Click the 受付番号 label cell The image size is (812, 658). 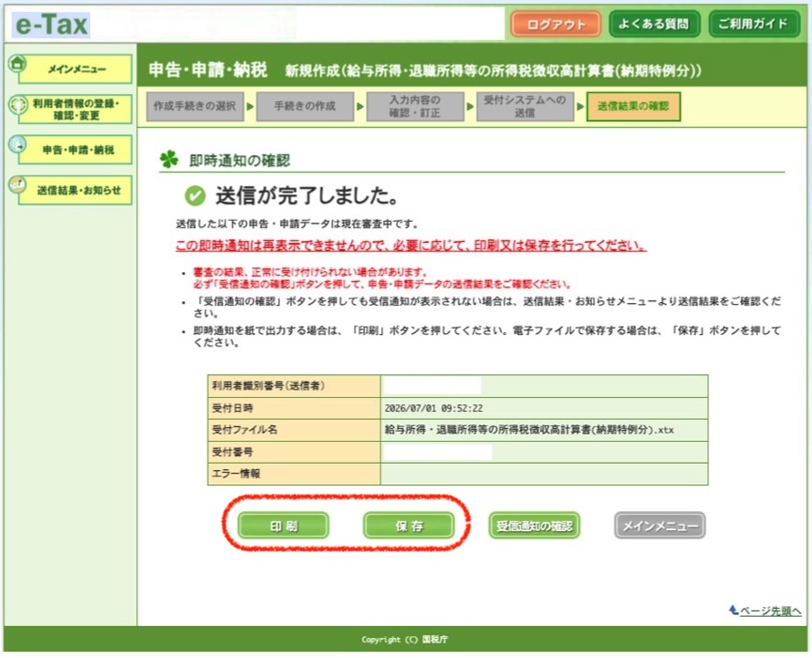click(x=294, y=452)
